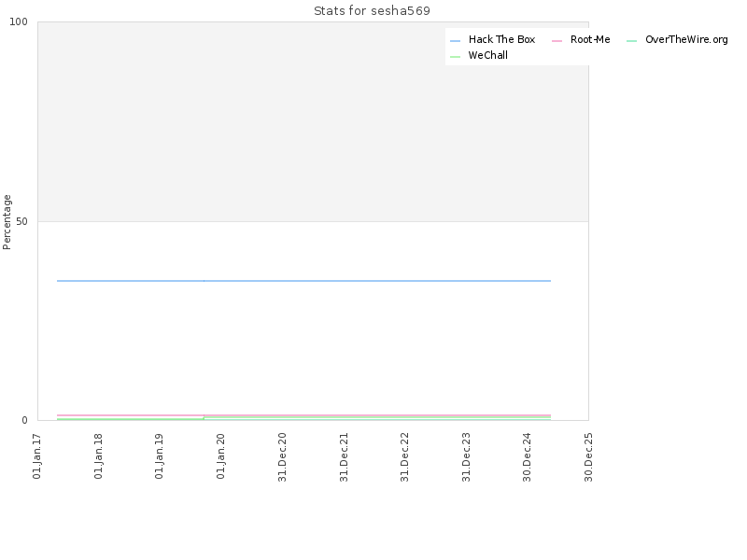Click the Percentage axis label
The width and height of the screenshot is (747, 560).
[x=7, y=222]
